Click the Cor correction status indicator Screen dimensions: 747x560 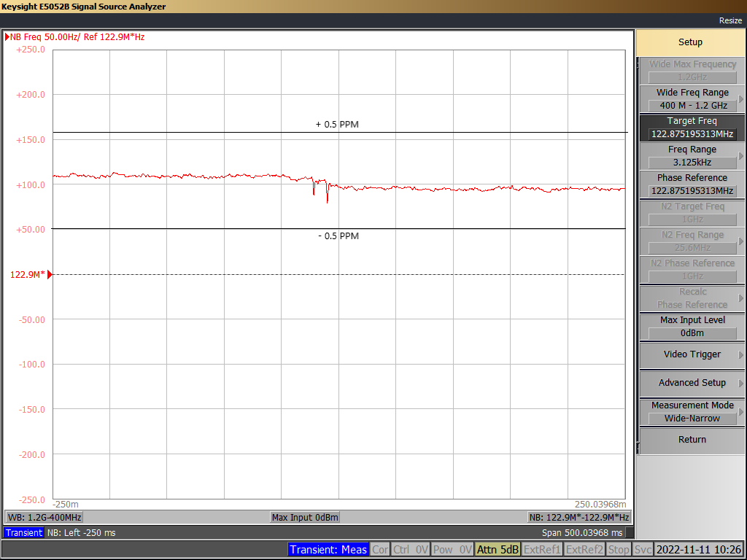379,550
